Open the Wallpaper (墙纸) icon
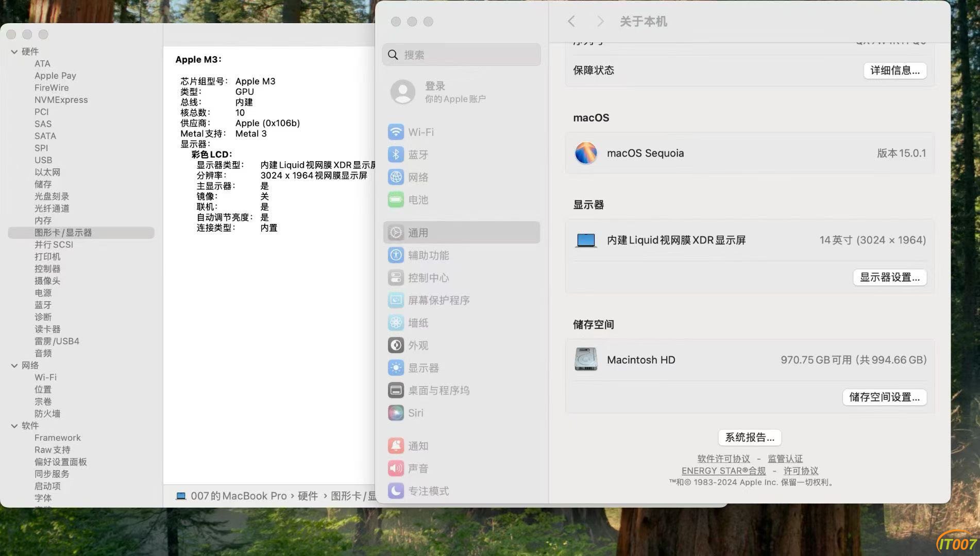Viewport: 980px width, 556px height. pos(396,323)
